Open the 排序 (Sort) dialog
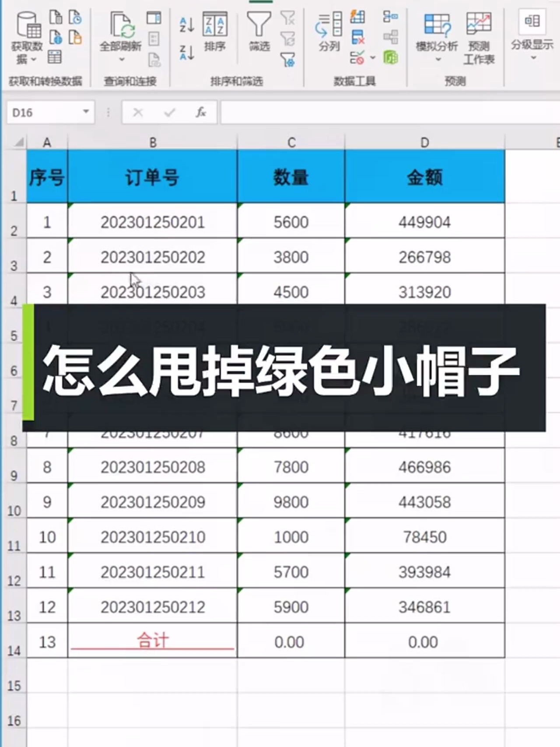Screen dimensions: 560x747 point(215,25)
